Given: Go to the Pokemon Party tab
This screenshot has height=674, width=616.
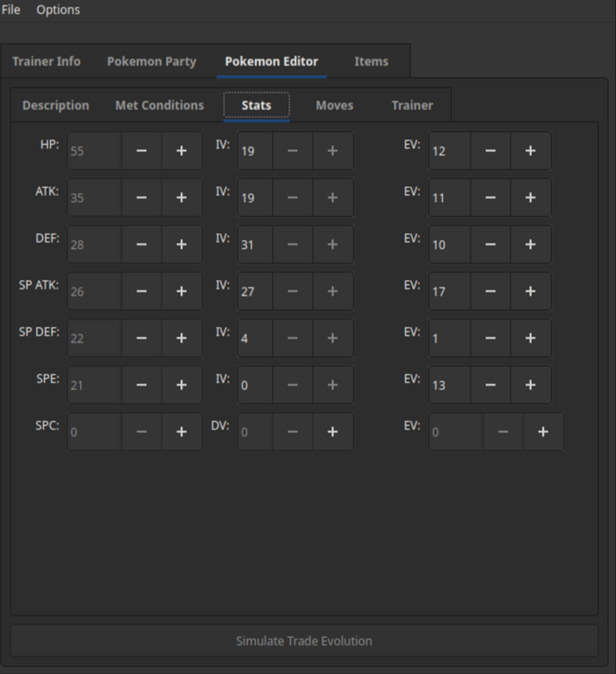Looking at the screenshot, I should click(x=151, y=62).
